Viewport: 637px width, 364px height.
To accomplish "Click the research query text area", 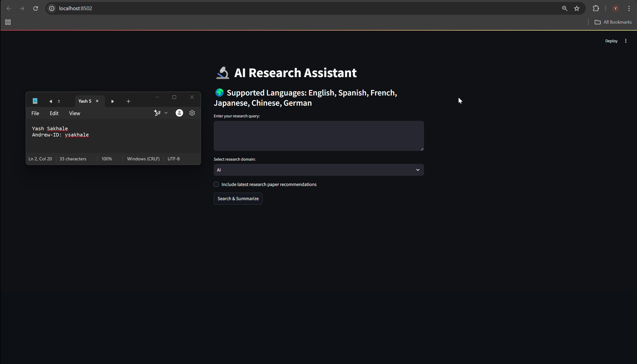I will 318,136.
